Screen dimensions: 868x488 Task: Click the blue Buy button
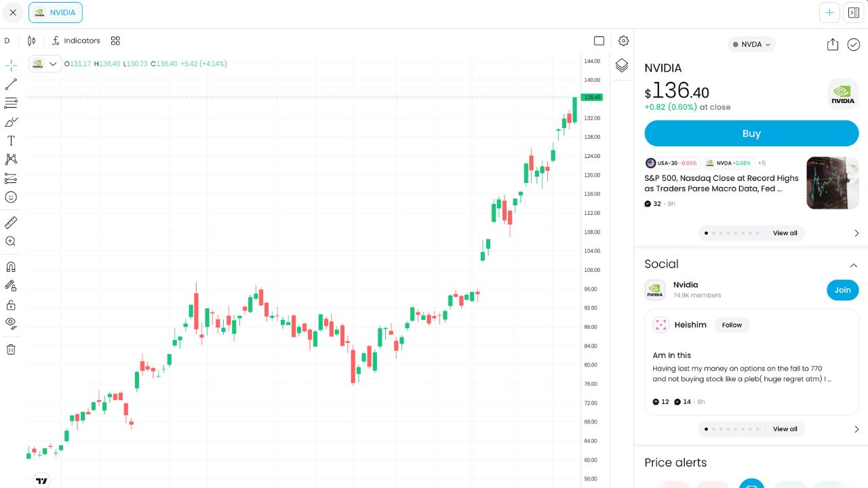(751, 134)
